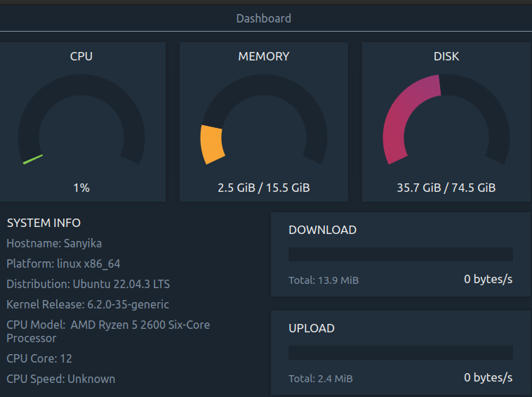532x397 pixels.
Task: Click the CPU gauge green indicator
Action: [x=32, y=160]
